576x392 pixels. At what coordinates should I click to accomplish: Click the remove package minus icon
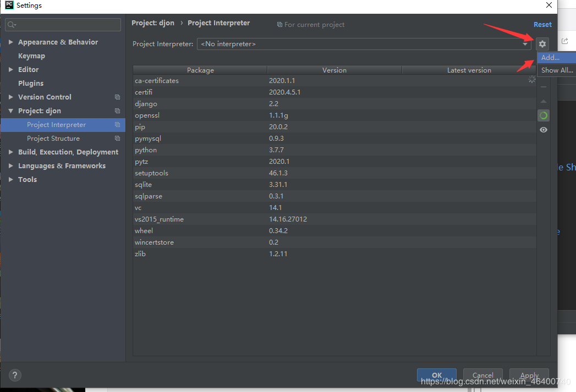(x=544, y=87)
